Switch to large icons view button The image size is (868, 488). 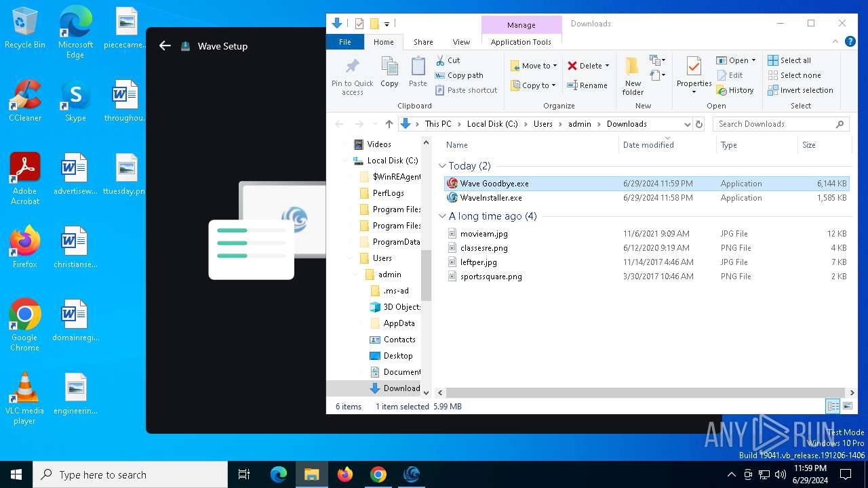[x=847, y=407]
